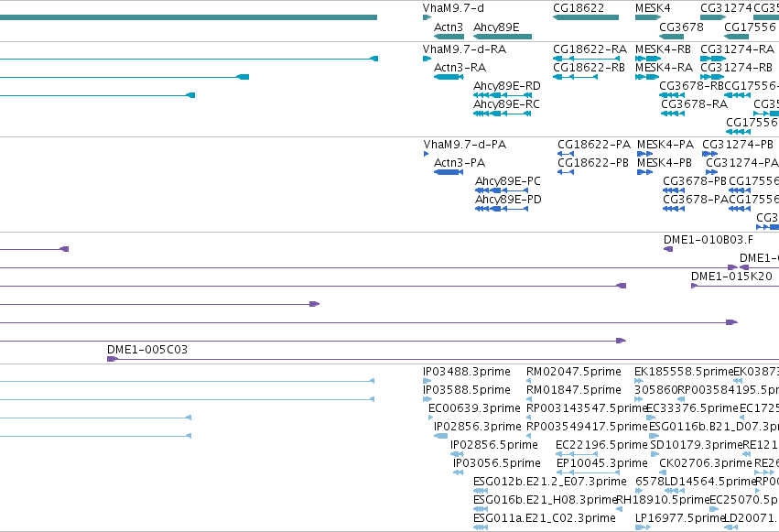The image size is (779, 532).
Task: Select the DME1-010B03.F feature
Action: click(668, 249)
